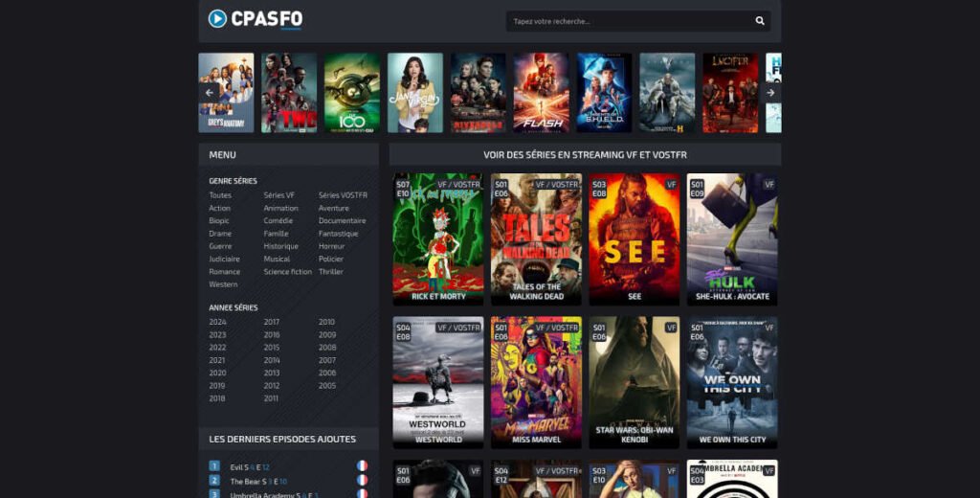
Task: Choose the Policier genre
Action: [x=330, y=259]
